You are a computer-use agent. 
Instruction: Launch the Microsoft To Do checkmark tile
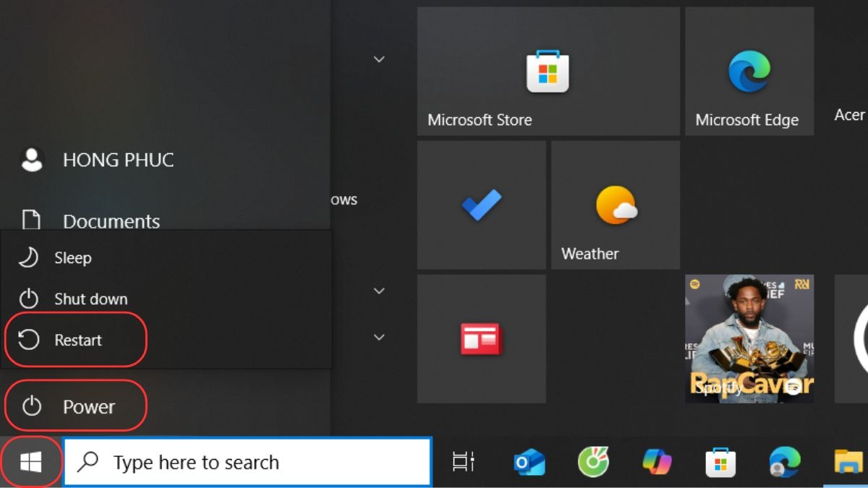tap(482, 205)
